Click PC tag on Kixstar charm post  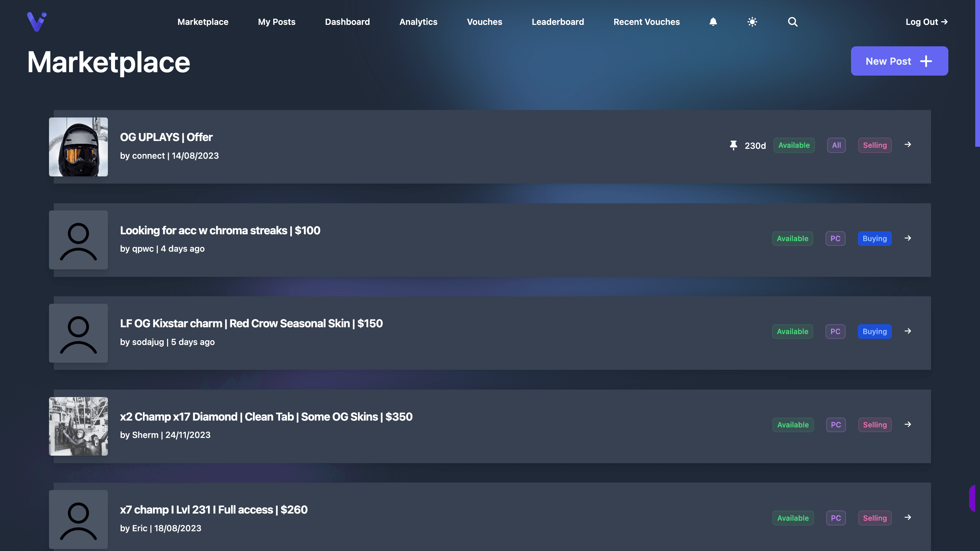(835, 331)
